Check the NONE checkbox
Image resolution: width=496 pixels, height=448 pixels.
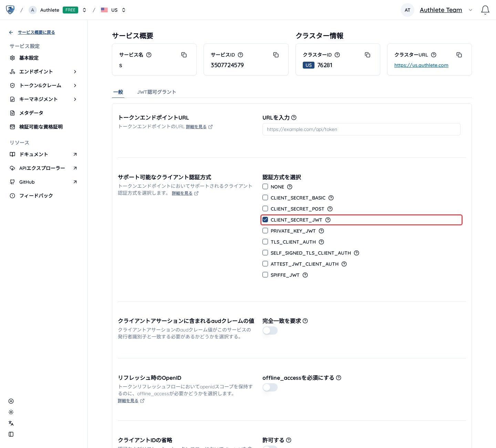265,186
